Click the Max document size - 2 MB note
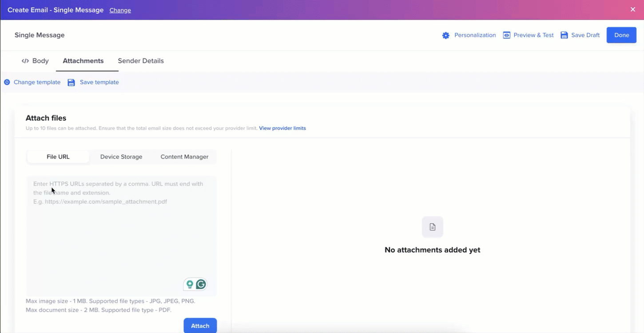The image size is (644, 333). pyautogui.click(x=99, y=310)
